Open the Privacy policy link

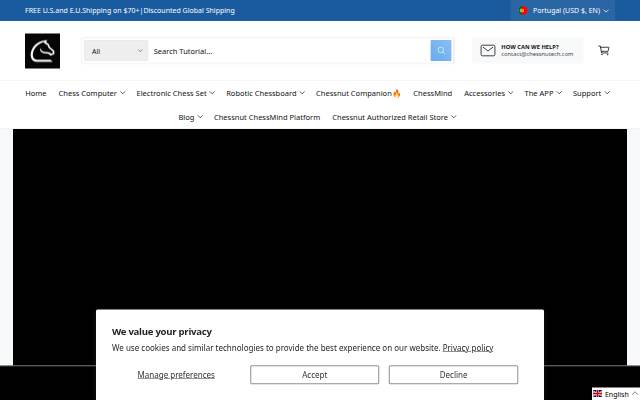point(468,348)
